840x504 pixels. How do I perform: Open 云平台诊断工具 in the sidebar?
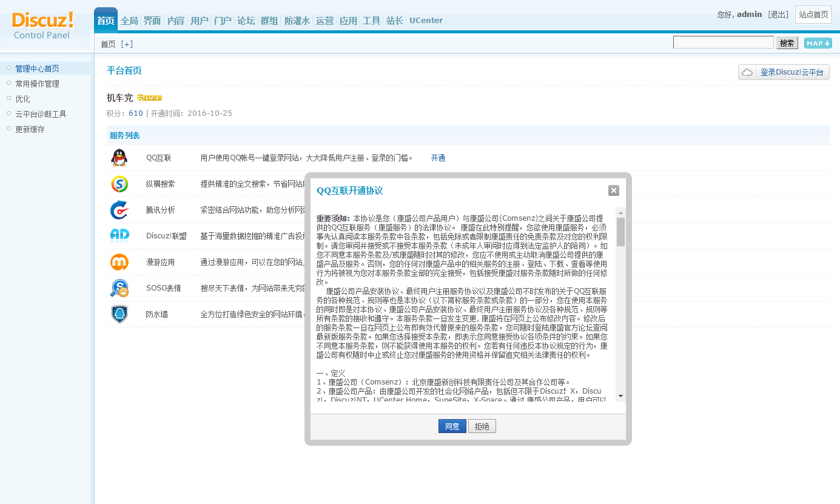(x=41, y=114)
